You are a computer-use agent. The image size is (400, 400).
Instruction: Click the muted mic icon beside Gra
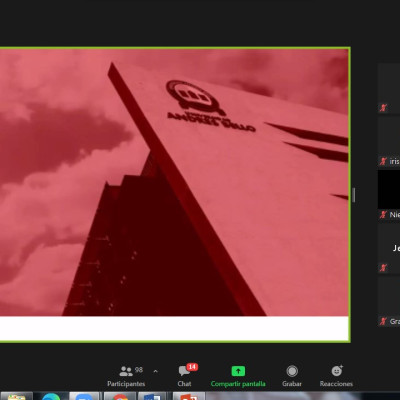click(x=383, y=321)
